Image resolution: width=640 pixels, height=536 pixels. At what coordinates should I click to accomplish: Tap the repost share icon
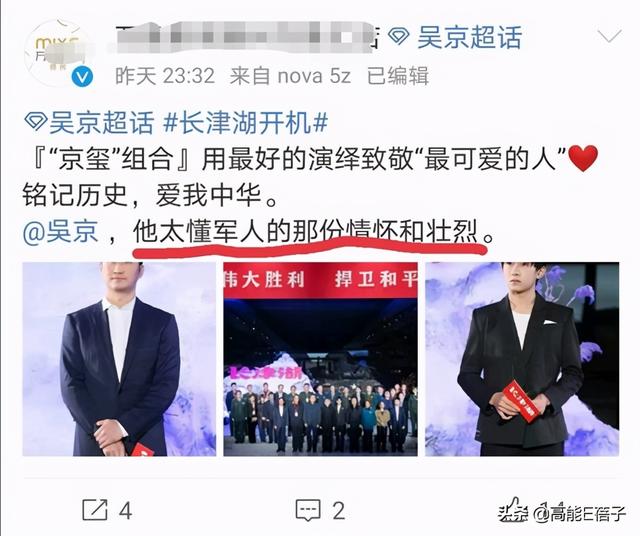pyautogui.click(x=95, y=509)
